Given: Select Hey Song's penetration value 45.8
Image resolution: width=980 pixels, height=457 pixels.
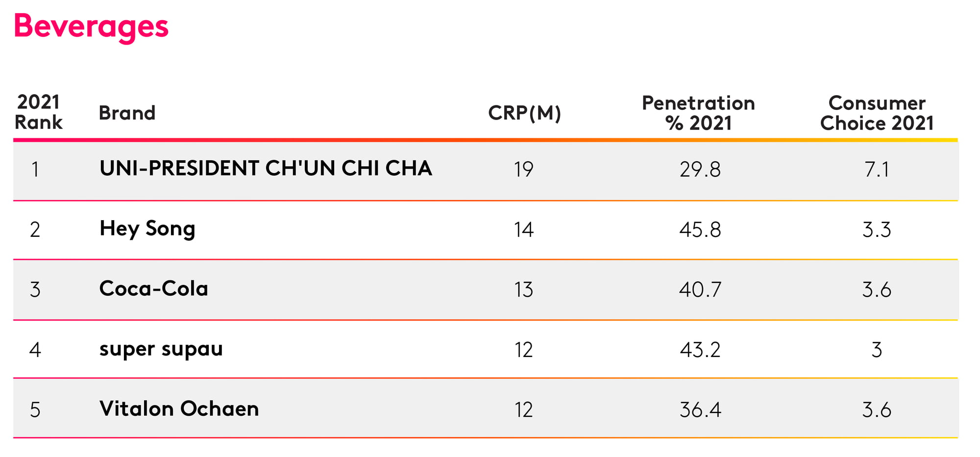Looking at the screenshot, I should pos(700,229).
